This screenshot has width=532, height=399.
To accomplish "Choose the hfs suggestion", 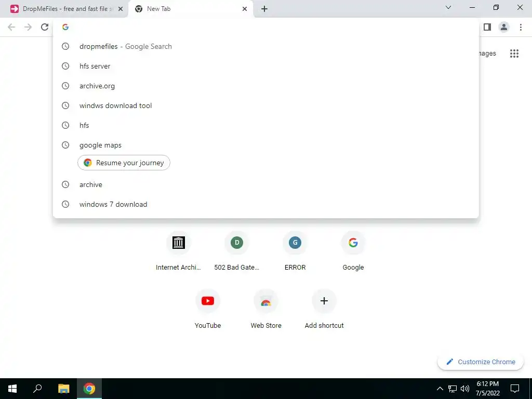I will 266,125.
